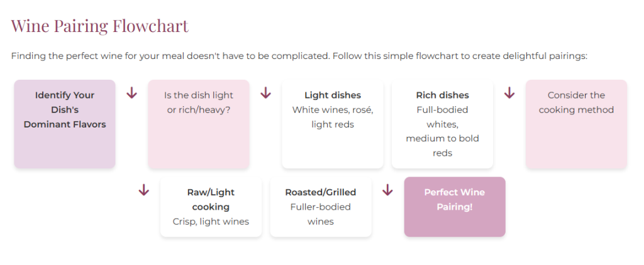The height and width of the screenshot is (265, 644).
Task: Select the Consider the cooking method box
Action: tap(576, 124)
